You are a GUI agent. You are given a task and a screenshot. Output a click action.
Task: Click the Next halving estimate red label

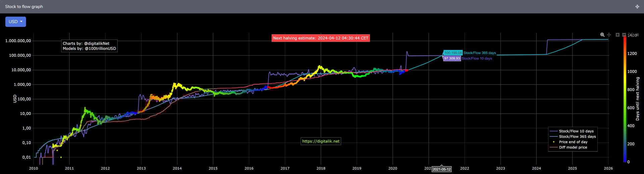coord(320,38)
